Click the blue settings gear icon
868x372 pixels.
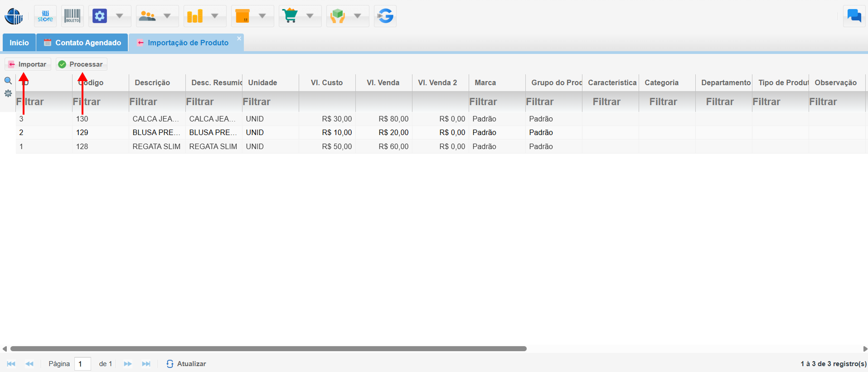point(100,16)
